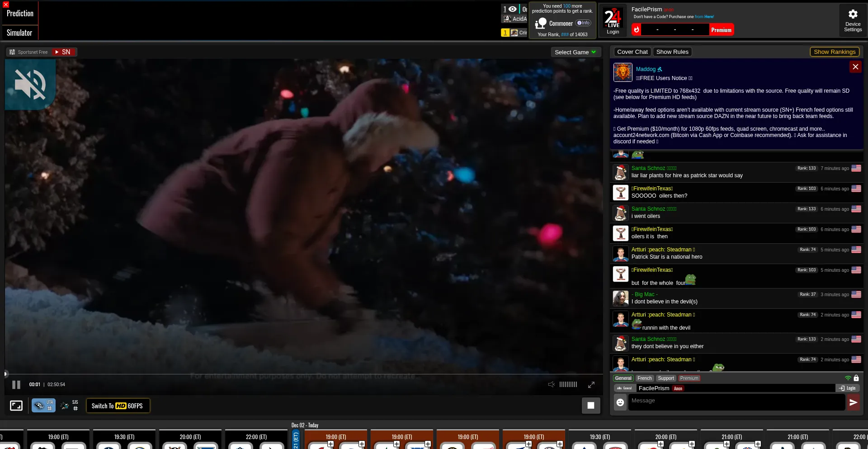Switch to General chat tab

(623, 378)
